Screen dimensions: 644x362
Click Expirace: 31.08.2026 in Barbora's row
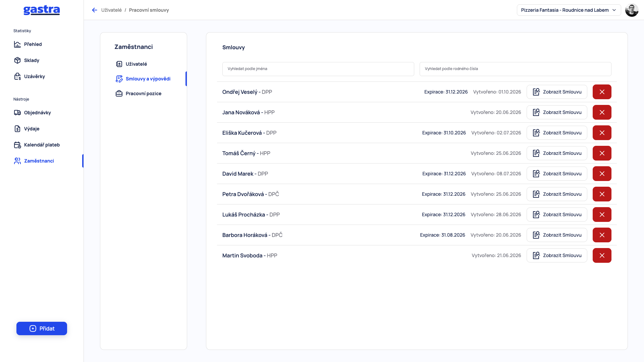click(442, 235)
